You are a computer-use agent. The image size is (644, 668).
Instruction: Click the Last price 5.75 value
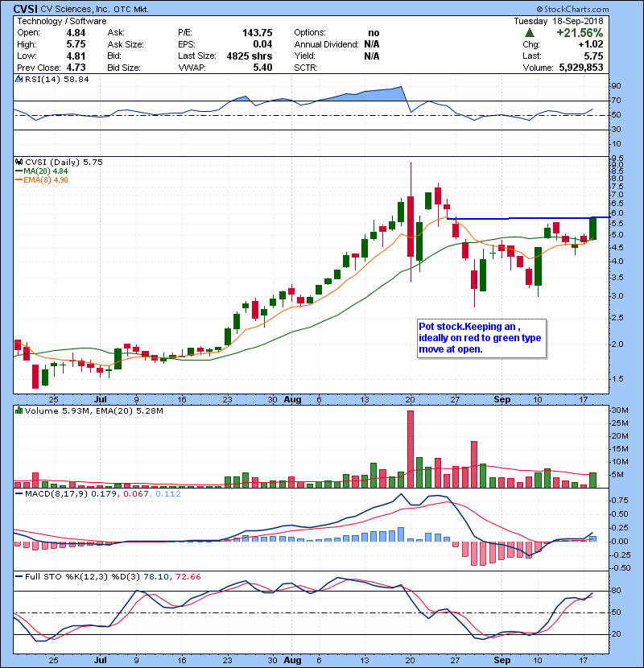tap(593, 56)
